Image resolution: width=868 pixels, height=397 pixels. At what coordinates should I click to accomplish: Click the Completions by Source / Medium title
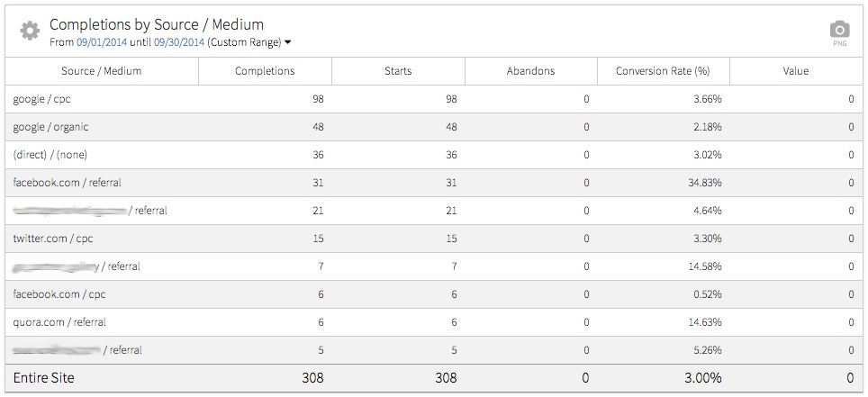(157, 24)
